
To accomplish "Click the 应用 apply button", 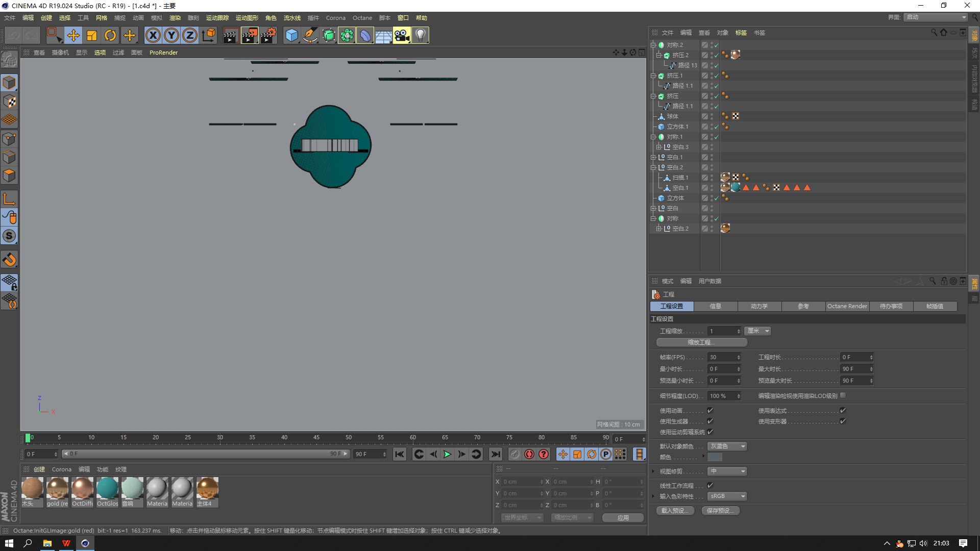I will coord(623,517).
